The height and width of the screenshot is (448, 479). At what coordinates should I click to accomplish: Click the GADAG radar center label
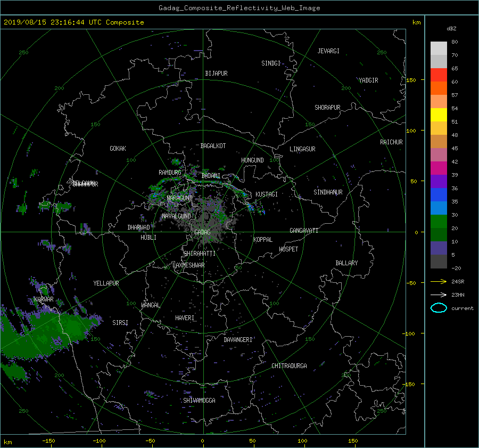click(202, 232)
